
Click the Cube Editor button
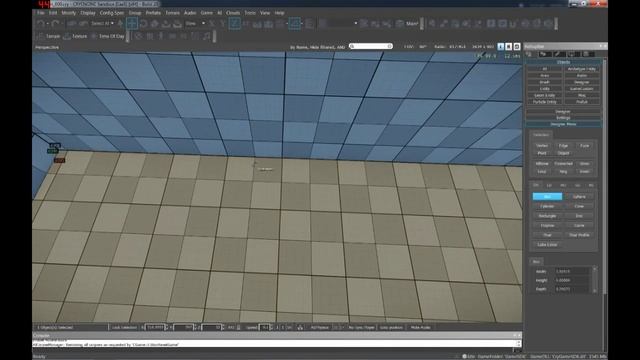547,245
